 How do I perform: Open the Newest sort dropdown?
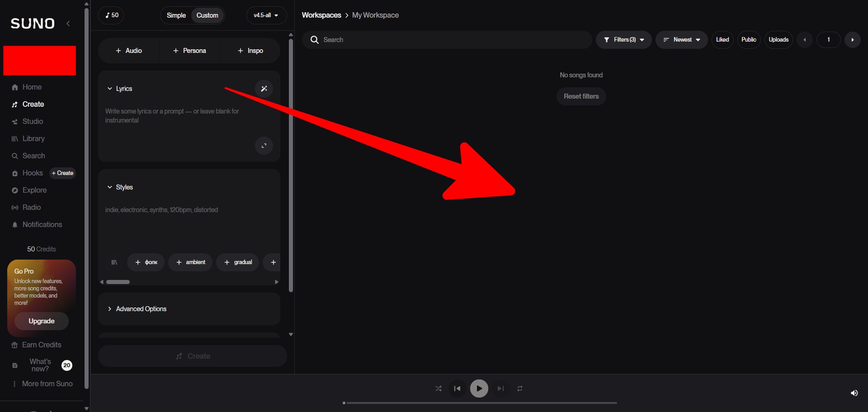click(x=681, y=40)
